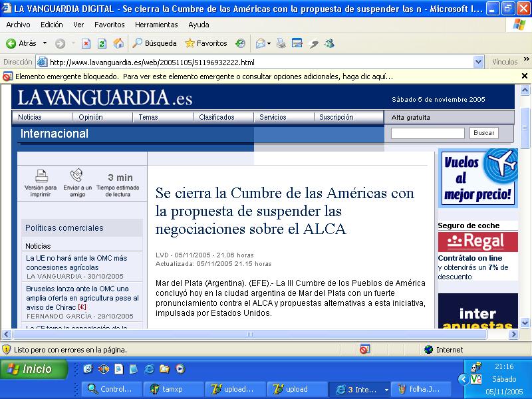The width and height of the screenshot is (532, 399).
Task: Open the Herramientas menu
Action: pos(156,25)
